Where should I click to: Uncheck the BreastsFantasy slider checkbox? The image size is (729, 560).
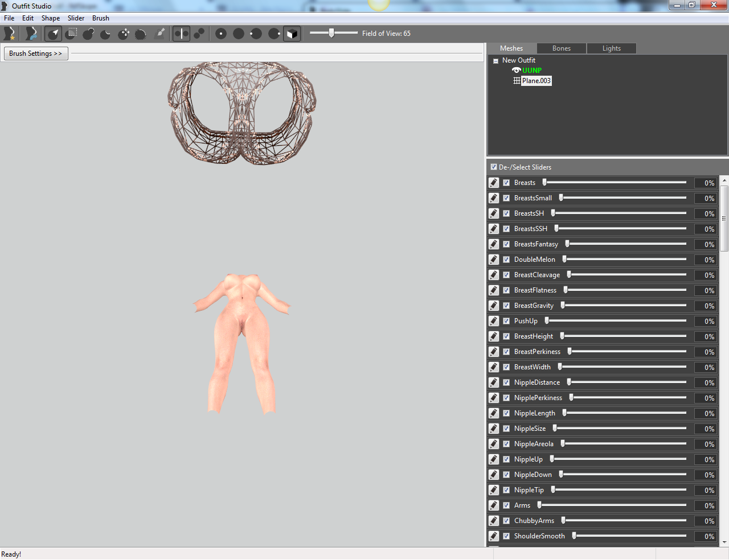point(506,244)
